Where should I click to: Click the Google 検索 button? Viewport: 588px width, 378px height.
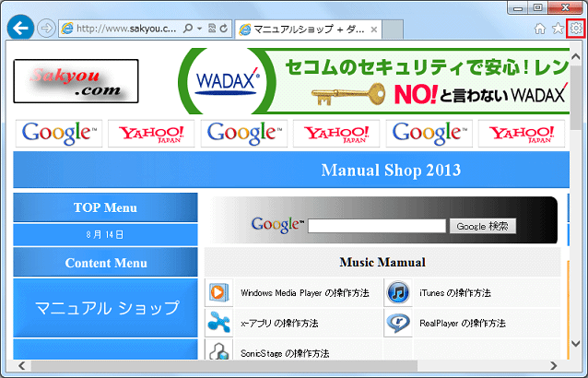click(483, 226)
